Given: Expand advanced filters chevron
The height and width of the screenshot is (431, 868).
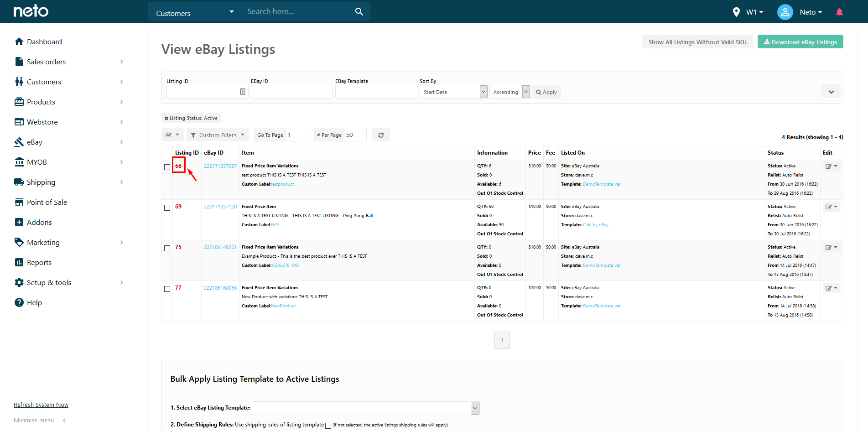Looking at the screenshot, I should click(x=831, y=92).
